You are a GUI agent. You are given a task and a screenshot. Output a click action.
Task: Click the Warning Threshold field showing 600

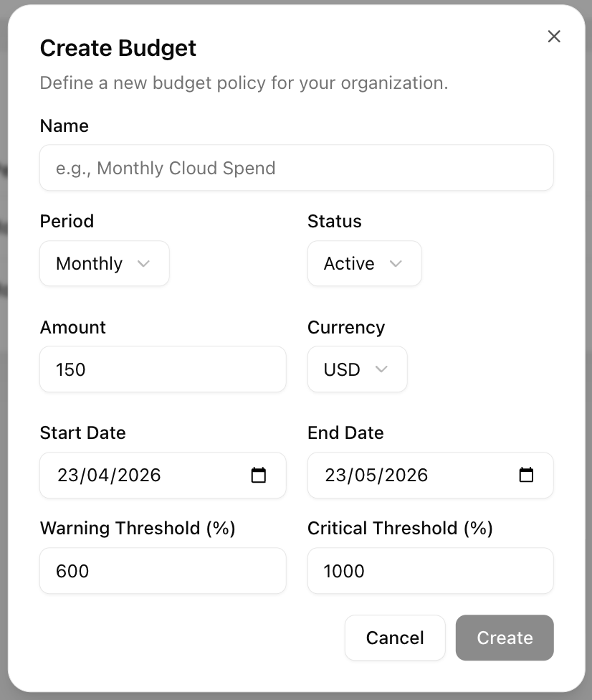162,571
